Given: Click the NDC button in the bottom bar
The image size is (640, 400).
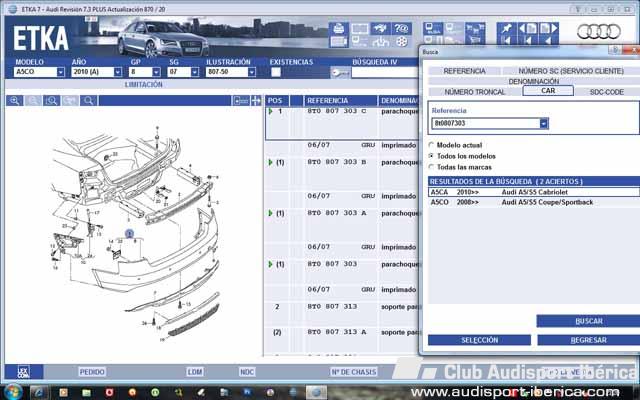Looking at the screenshot, I should click(x=247, y=372).
